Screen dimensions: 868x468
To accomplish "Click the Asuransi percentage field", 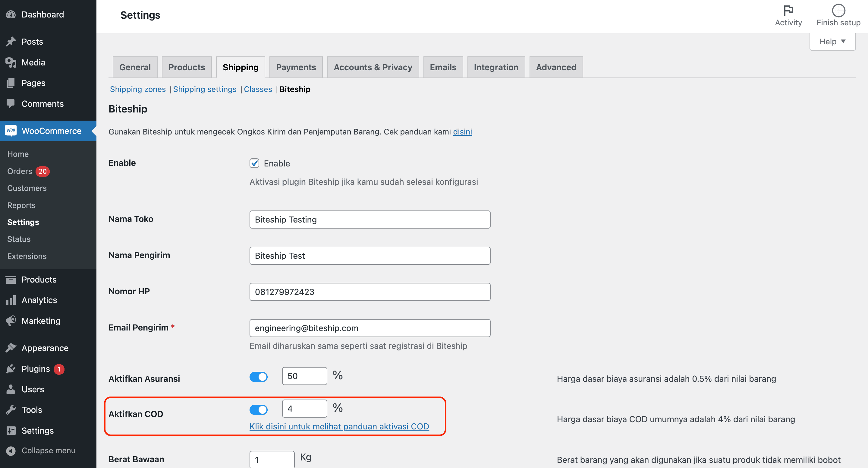I will 304,376.
